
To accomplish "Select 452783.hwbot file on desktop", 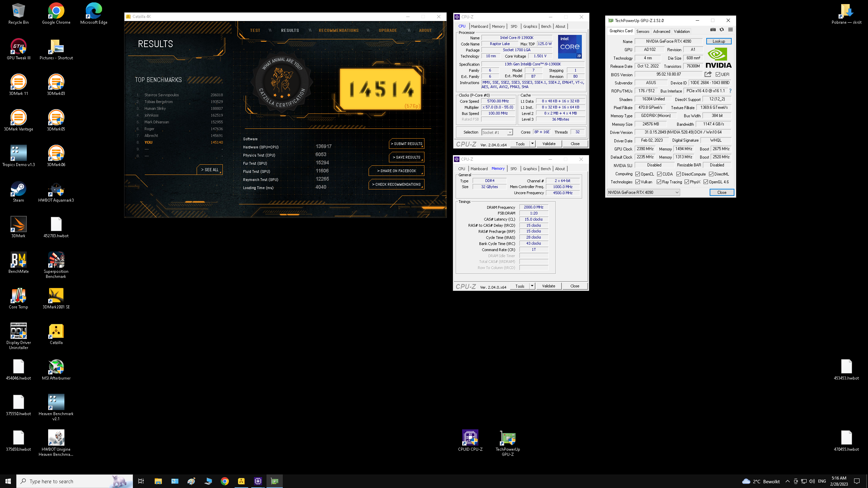I will [x=56, y=227].
